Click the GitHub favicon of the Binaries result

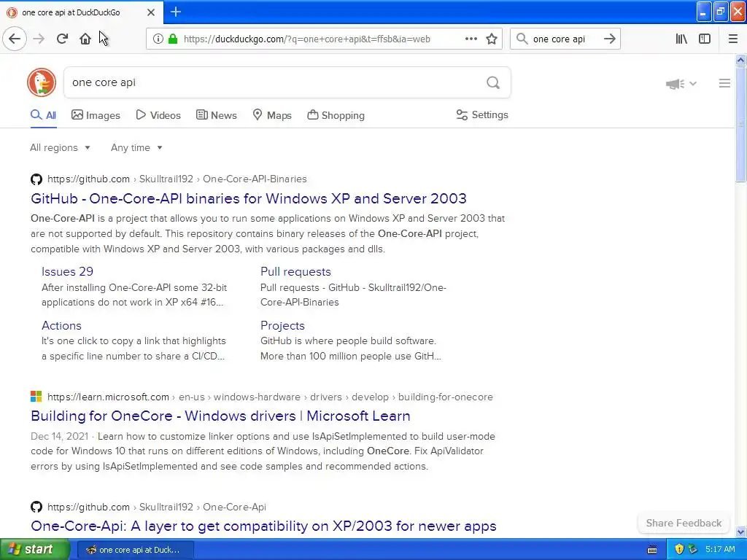[x=36, y=179]
